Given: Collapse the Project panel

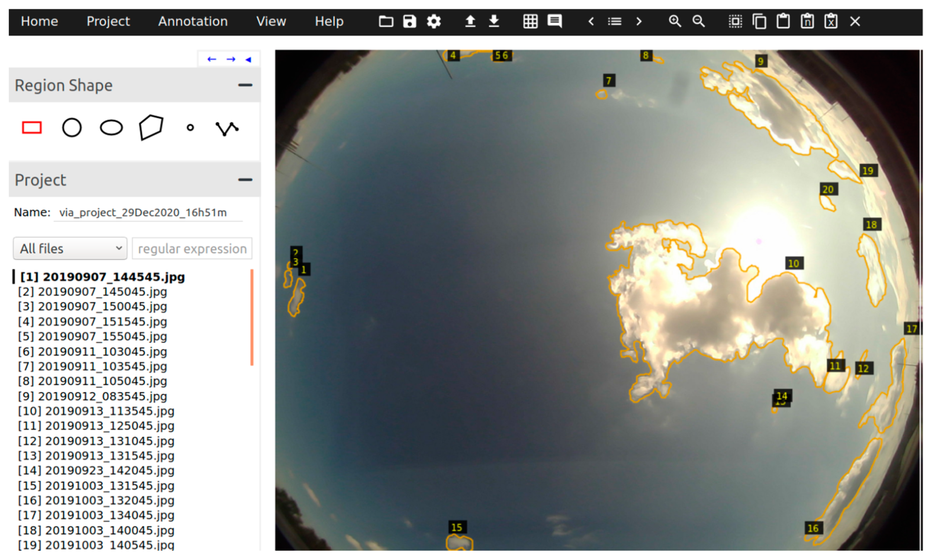Looking at the screenshot, I should [245, 180].
